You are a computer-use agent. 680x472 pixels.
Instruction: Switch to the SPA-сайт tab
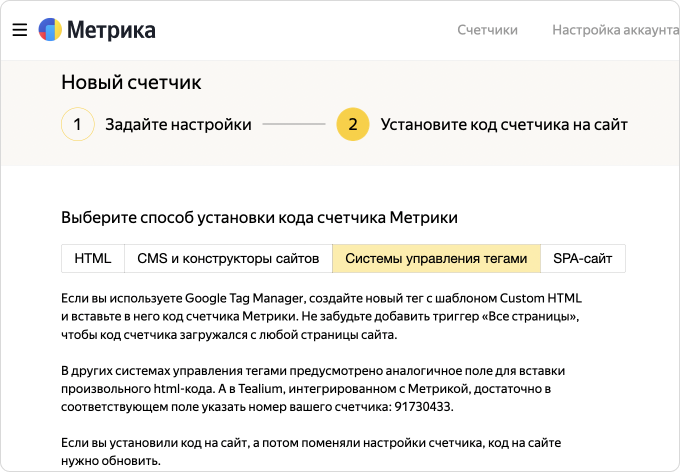pyautogui.click(x=583, y=259)
